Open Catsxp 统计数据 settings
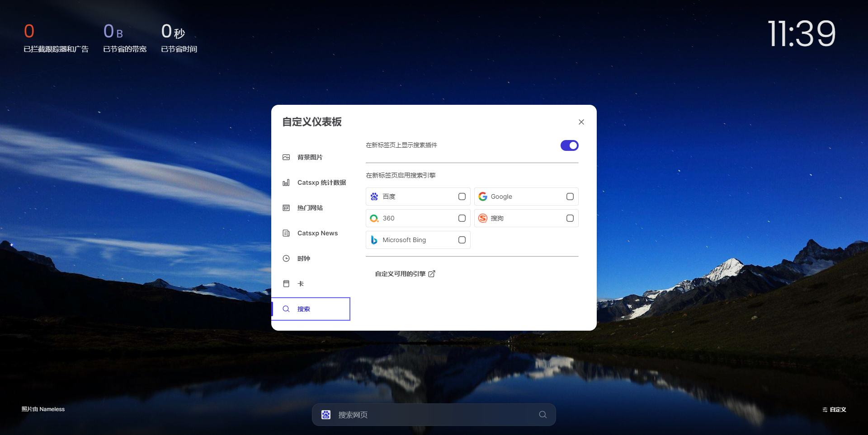 (x=287, y=182)
